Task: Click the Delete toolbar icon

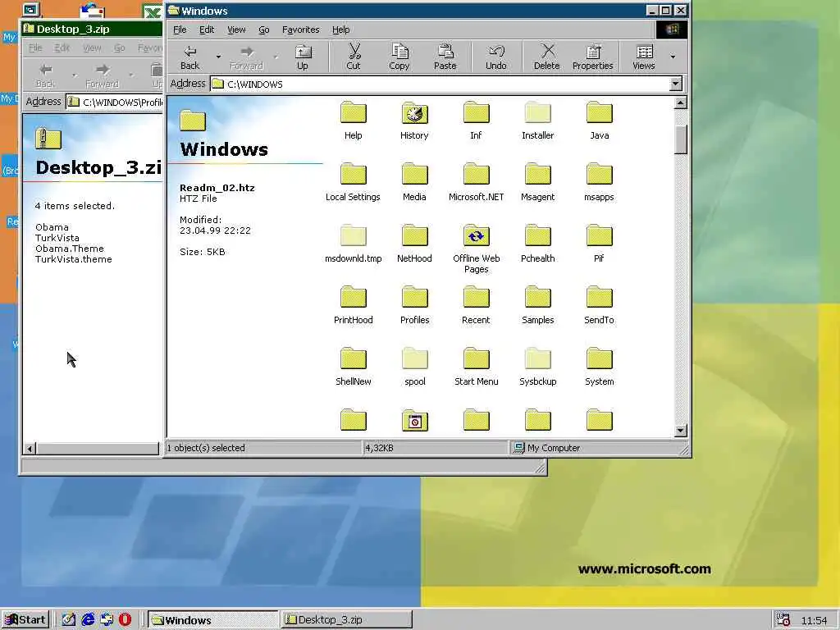Action: tap(546, 57)
